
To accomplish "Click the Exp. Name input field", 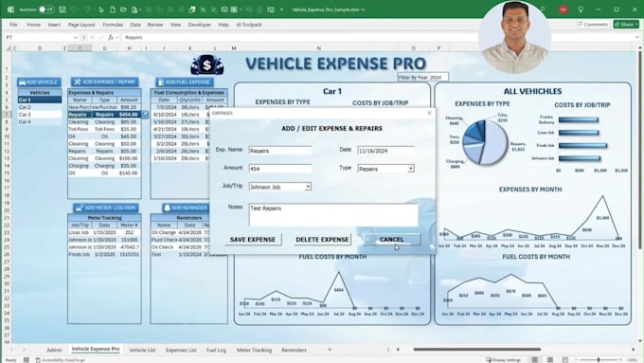I will coord(280,151).
